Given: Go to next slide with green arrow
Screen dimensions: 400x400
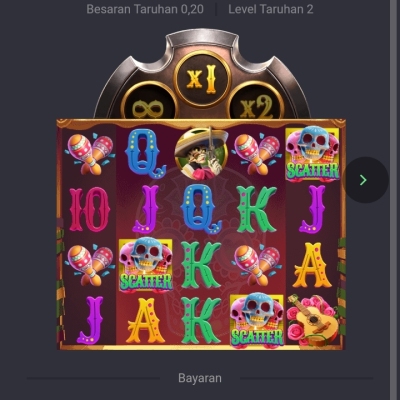Looking at the screenshot, I should point(366,180).
